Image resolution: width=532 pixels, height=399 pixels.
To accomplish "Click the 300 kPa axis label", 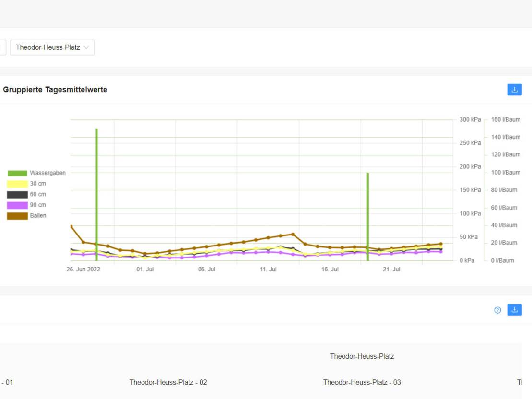I will coord(470,119).
